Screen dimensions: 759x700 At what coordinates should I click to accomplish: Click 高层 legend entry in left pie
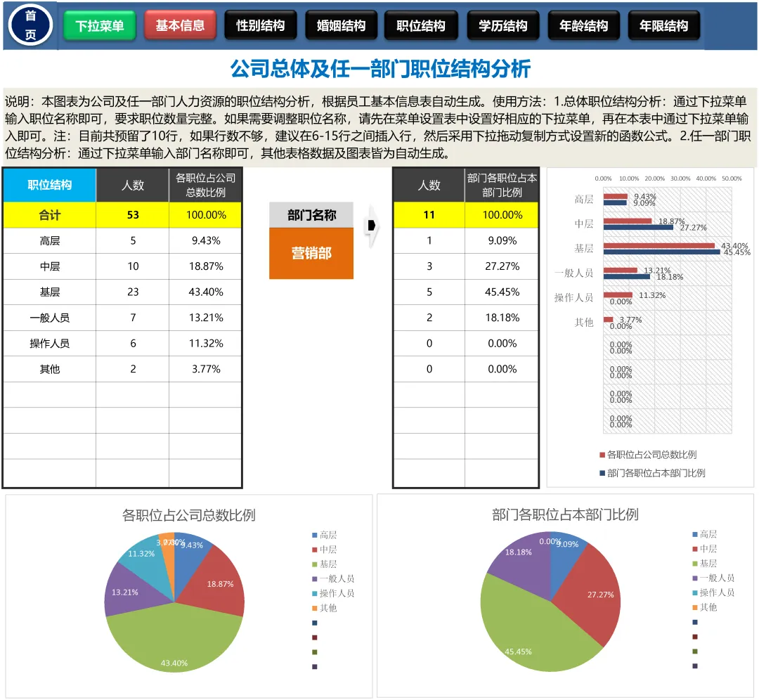pyautogui.click(x=324, y=535)
